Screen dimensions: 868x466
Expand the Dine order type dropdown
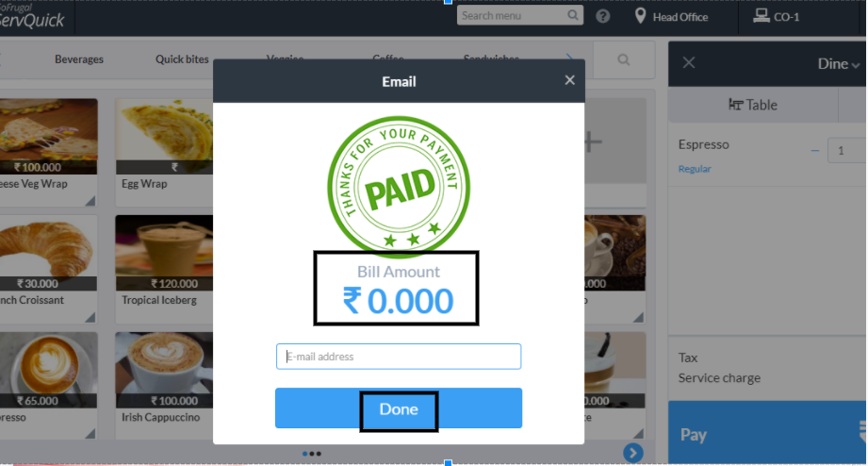(x=838, y=64)
